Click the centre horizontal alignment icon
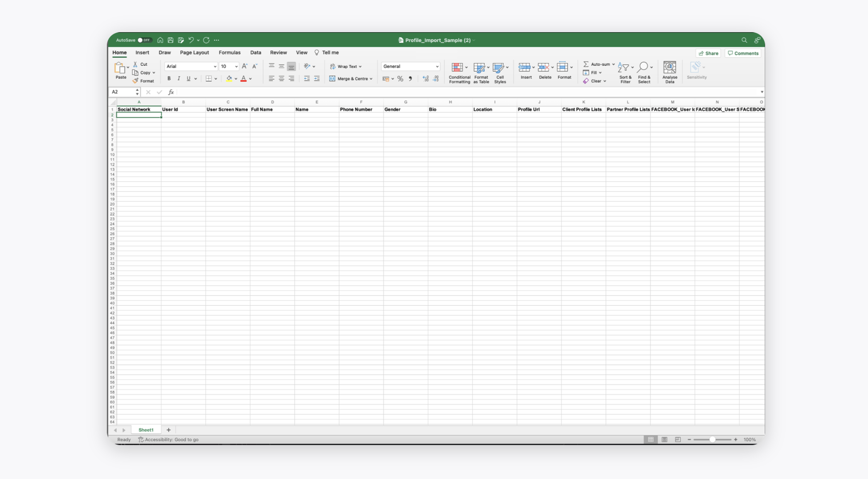 pyautogui.click(x=281, y=79)
